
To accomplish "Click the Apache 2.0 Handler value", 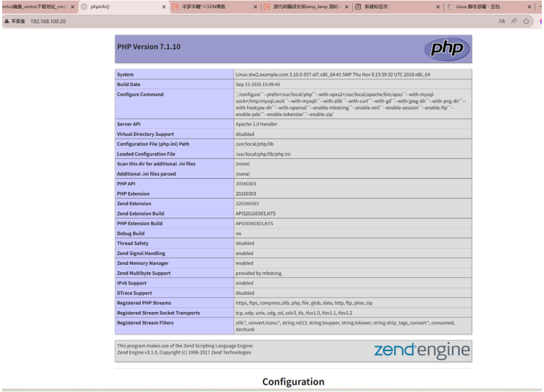I will coord(257,124).
